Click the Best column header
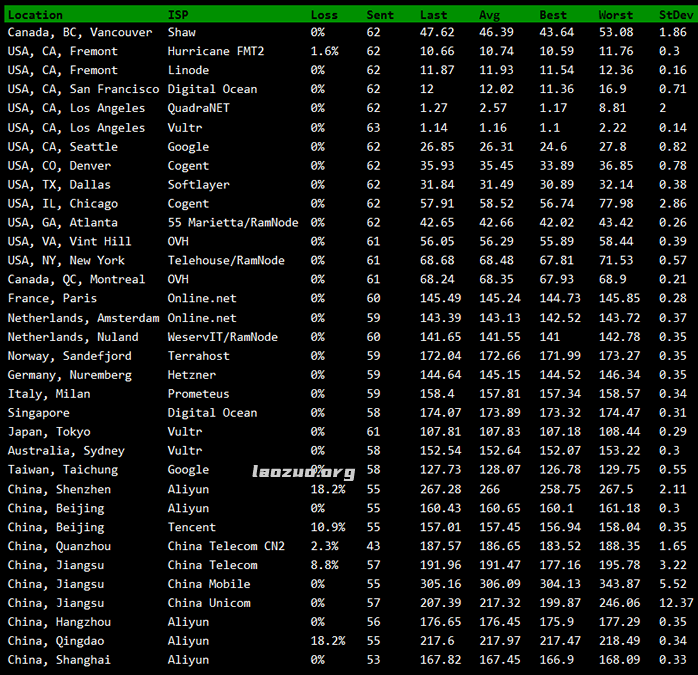The height and width of the screenshot is (675, 698). coord(552,15)
